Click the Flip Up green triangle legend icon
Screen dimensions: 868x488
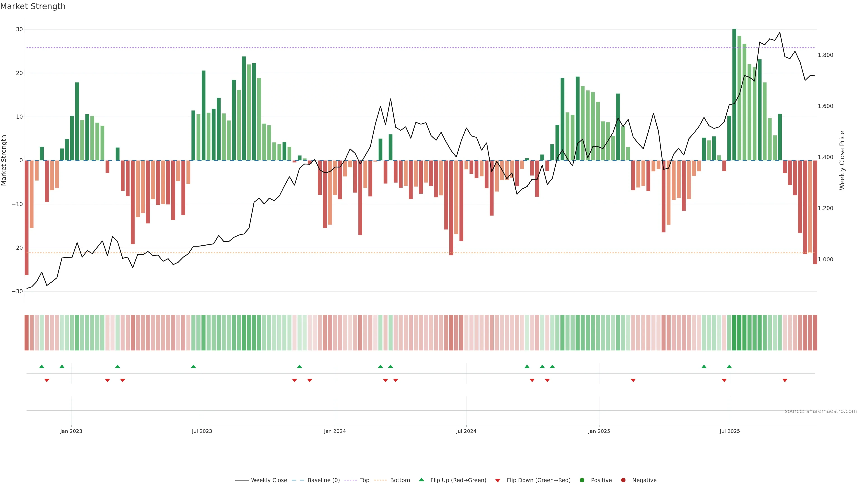click(421, 480)
